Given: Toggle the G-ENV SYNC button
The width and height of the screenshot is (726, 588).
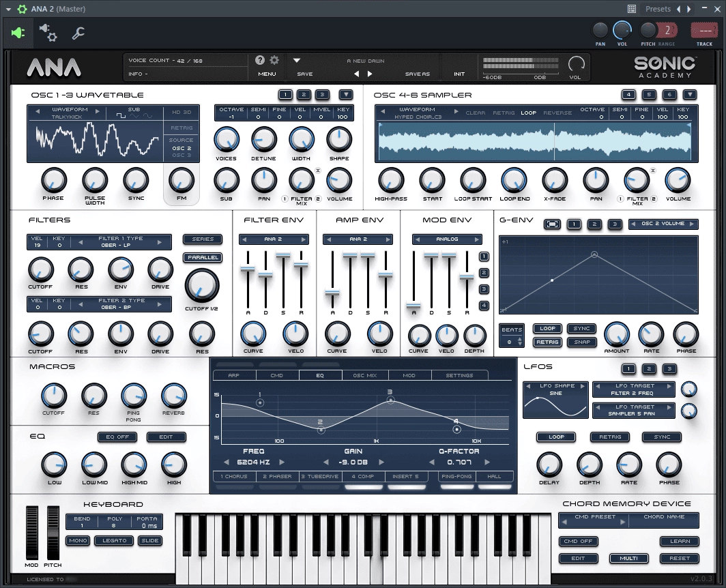Looking at the screenshot, I should [581, 328].
